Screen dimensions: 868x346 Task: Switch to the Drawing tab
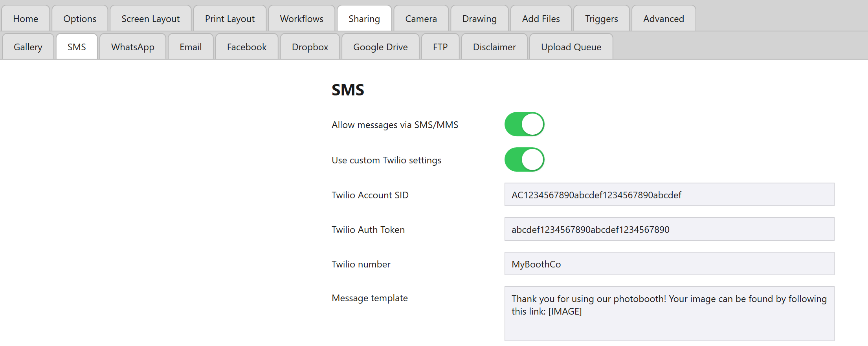(x=479, y=18)
